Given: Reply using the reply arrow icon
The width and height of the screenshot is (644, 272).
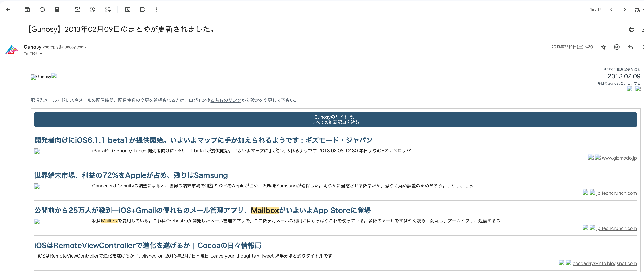Looking at the screenshot, I should click(630, 47).
